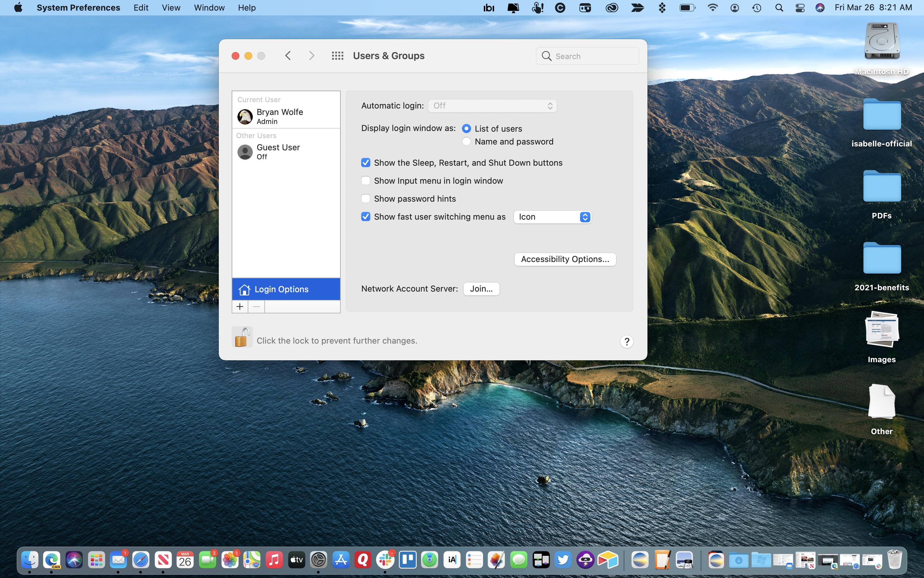Screen dimensions: 924x578
Task: Add a user with the plus button
Action: pos(240,307)
